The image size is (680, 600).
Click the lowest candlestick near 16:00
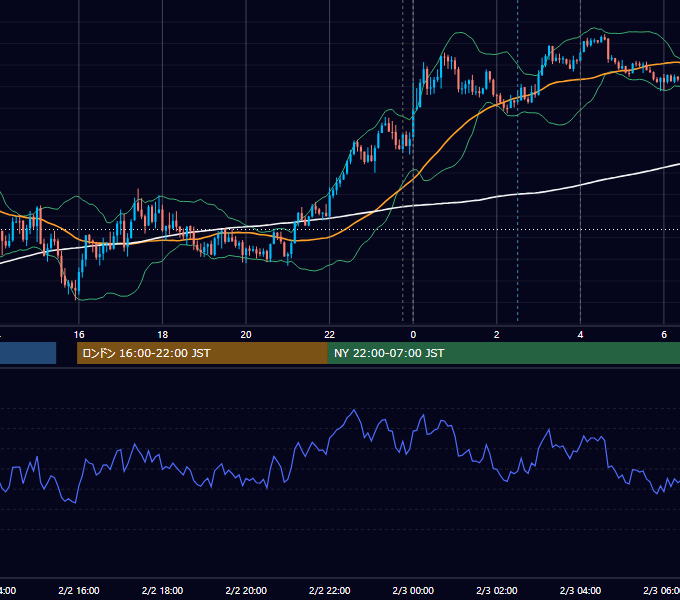tap(76, 290)
